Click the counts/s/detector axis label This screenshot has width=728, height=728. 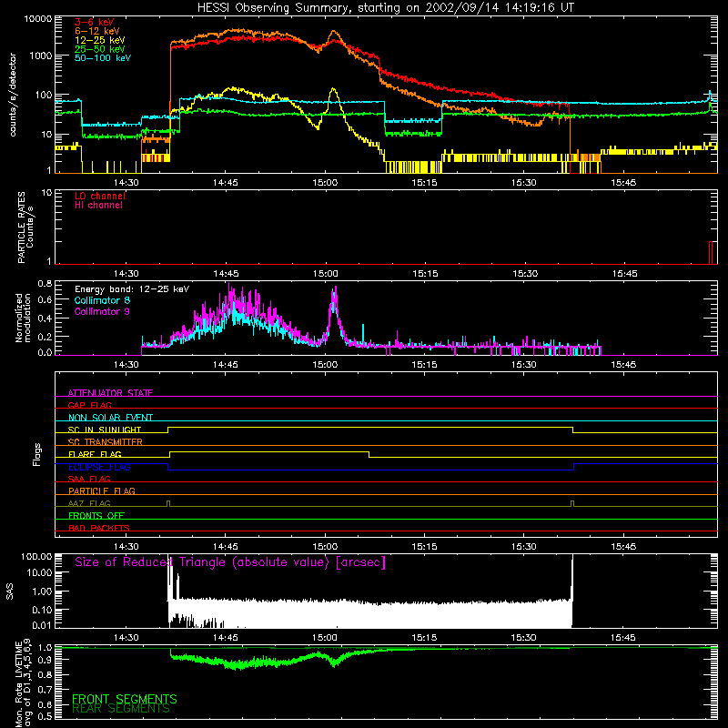(x=13, y=95)
